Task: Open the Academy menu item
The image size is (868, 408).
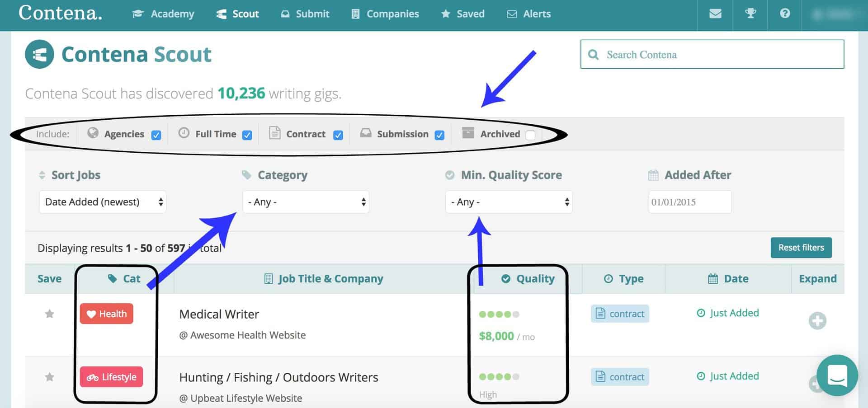Action: [x=163, y=14]
